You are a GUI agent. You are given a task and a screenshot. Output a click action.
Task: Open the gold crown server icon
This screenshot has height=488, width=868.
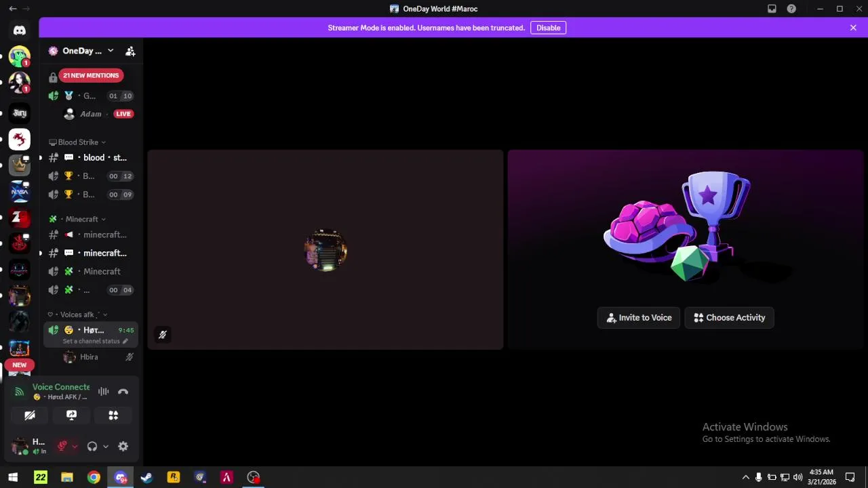20,165
